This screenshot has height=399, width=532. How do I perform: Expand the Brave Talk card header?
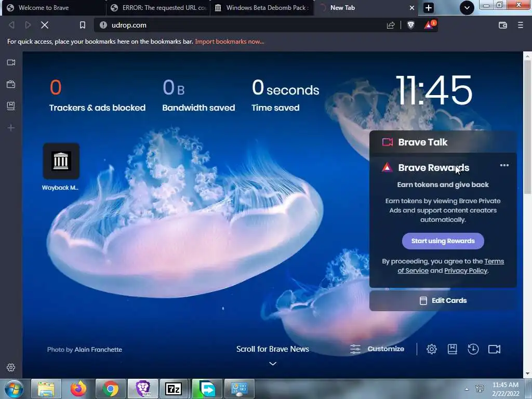click(443, 142)
